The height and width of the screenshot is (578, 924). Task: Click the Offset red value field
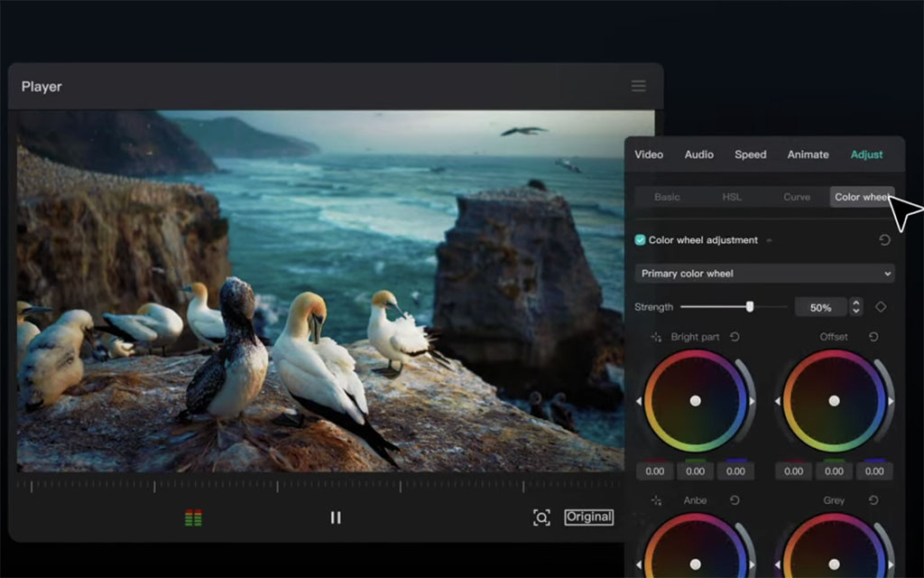(793, 471)
